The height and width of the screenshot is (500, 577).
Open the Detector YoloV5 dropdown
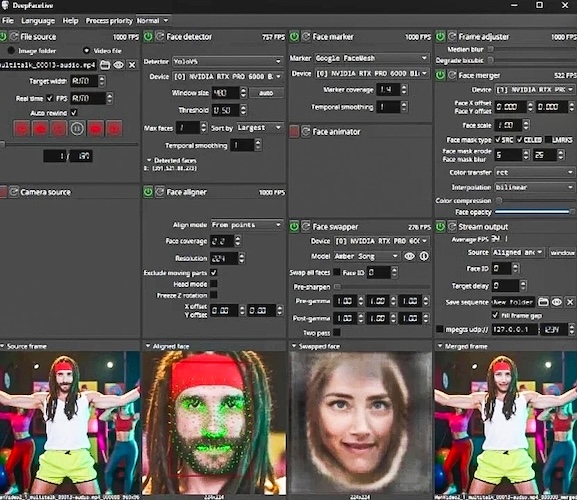228,61
